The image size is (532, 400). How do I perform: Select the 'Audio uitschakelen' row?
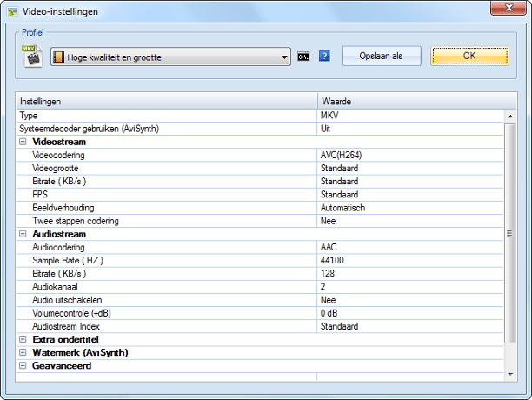pos(260,300)
